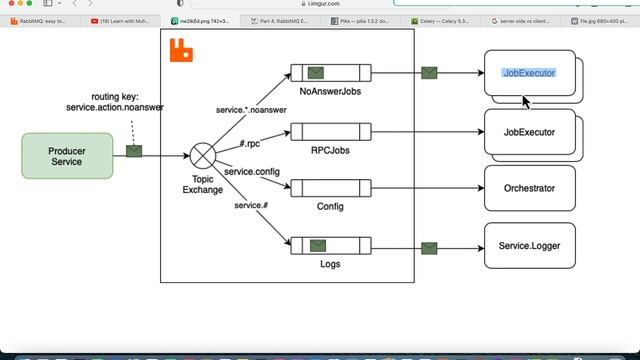Viewport: 640px width, 360px height.
Task: Click the "RPCJobs" label
Action: [x=330, y=150]
